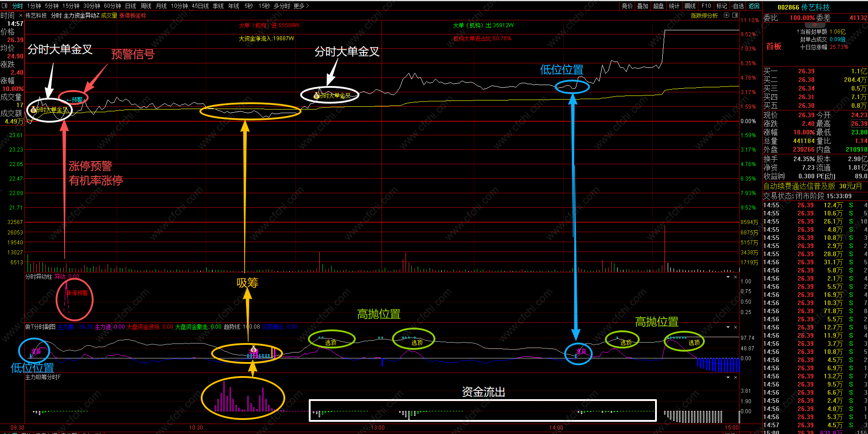
Task: Switch to the 分时 intraday tab
Action: [17, 6]
